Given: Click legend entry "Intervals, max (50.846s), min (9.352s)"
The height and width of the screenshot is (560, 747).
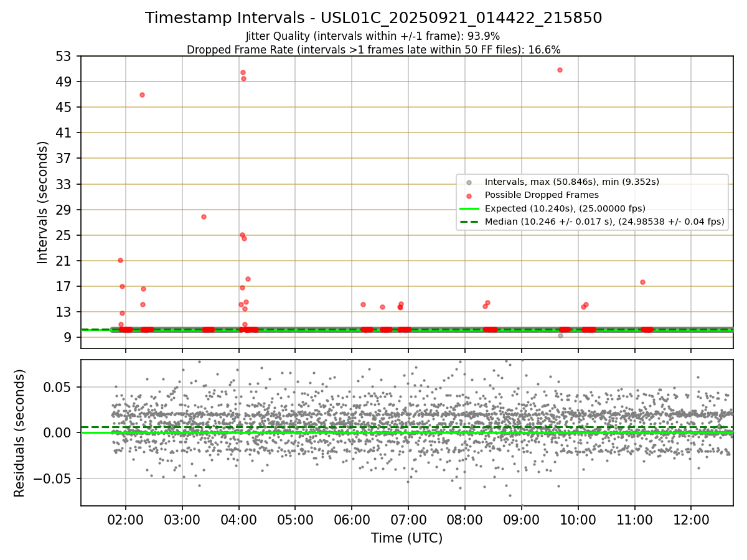Looking at the screenshot, I should 572,182.
